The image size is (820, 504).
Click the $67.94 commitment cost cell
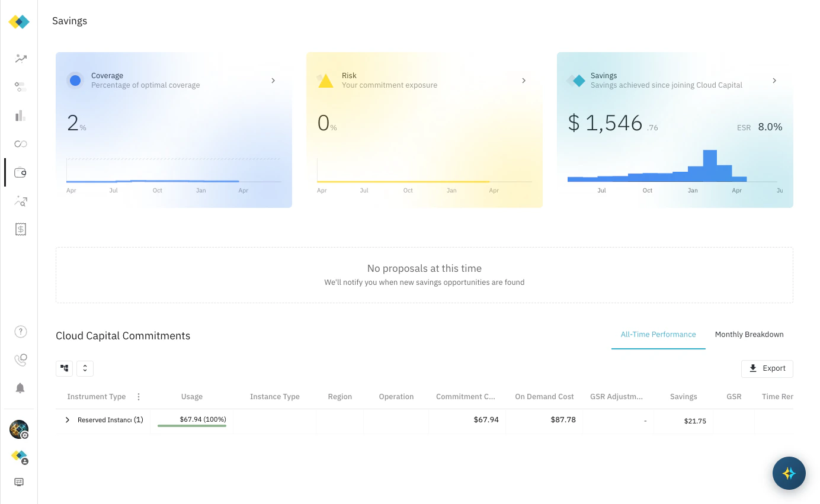pos(486,419)
